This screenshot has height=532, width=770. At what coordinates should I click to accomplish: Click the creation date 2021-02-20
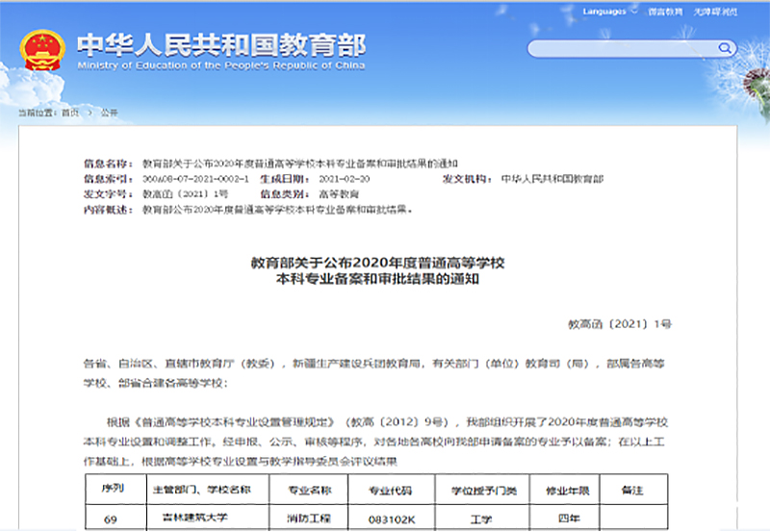coord(345,179)
